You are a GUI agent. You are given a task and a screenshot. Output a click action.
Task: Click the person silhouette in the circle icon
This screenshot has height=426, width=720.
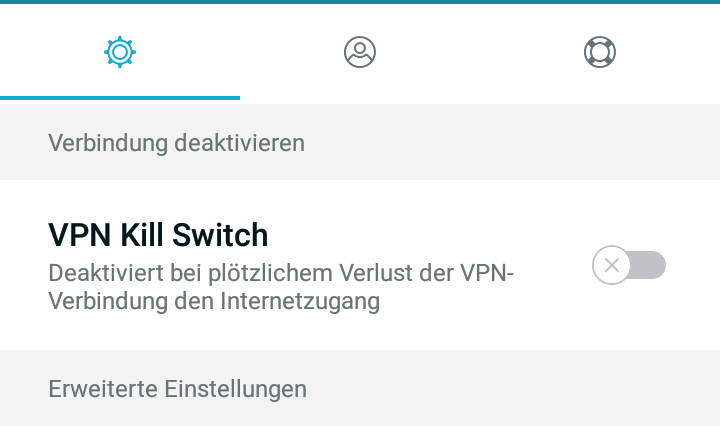[x=360, y=53]
